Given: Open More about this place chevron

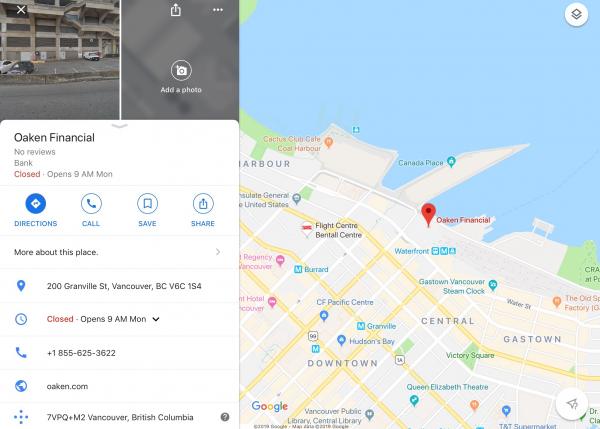Looking at the screenshot, I should click(218, 252).
